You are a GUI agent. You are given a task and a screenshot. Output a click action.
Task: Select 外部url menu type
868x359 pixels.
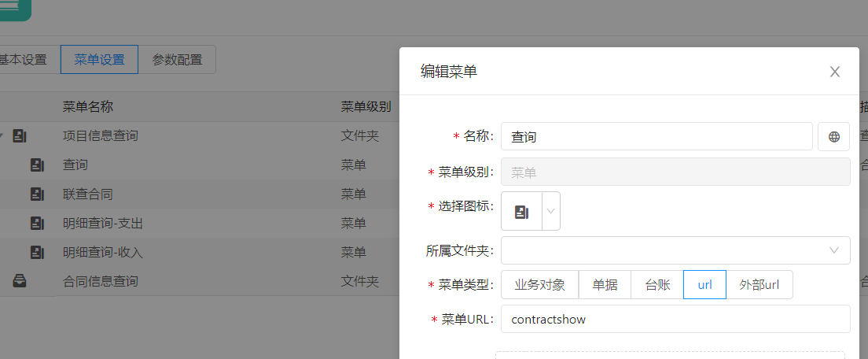(x=759, y=285)
